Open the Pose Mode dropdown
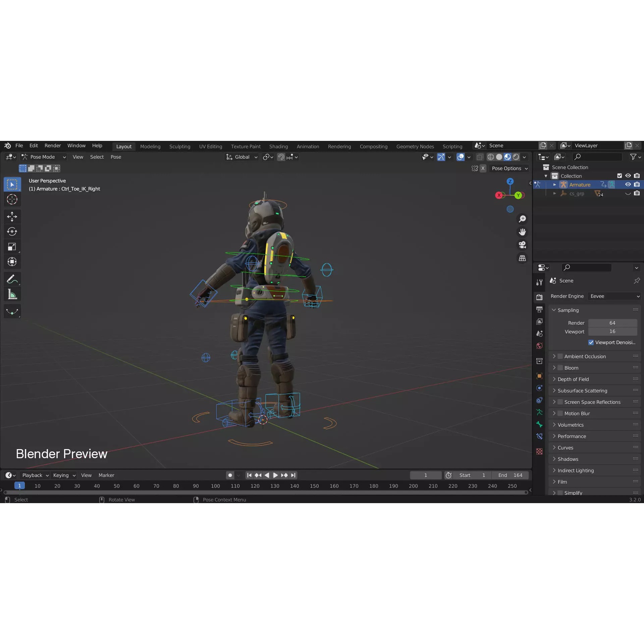The image size is (644, 644). pyautogui.click(x=44, y=157)
